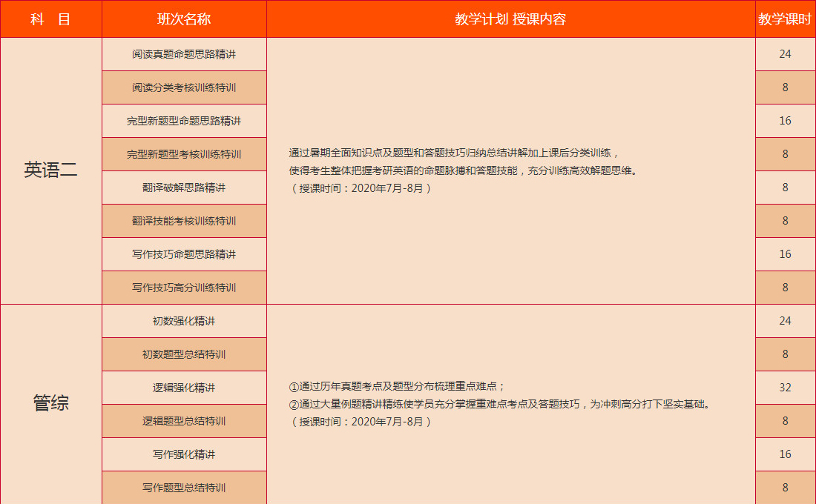Click the 教学计划 授课内容 column header
This screenshot has width=816, height=504.
(511, 19)
